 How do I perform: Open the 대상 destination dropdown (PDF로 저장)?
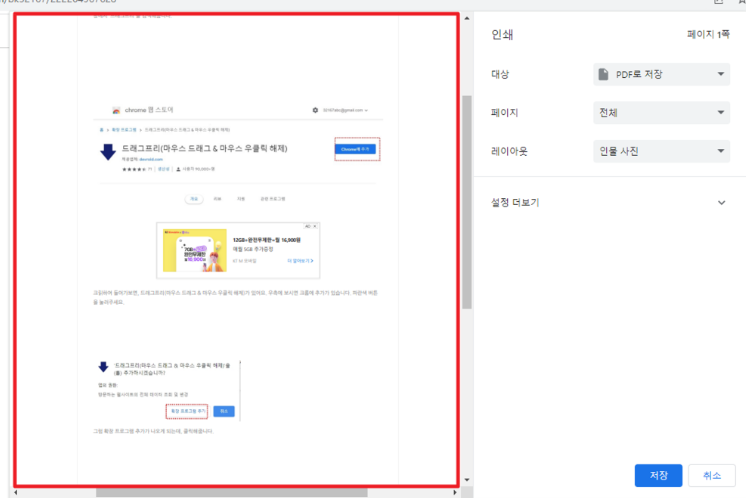(661, 74)
